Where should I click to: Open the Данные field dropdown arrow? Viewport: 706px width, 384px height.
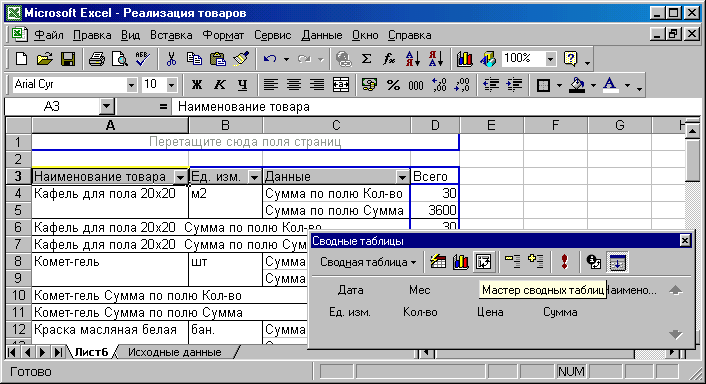[x=403, y=177]
